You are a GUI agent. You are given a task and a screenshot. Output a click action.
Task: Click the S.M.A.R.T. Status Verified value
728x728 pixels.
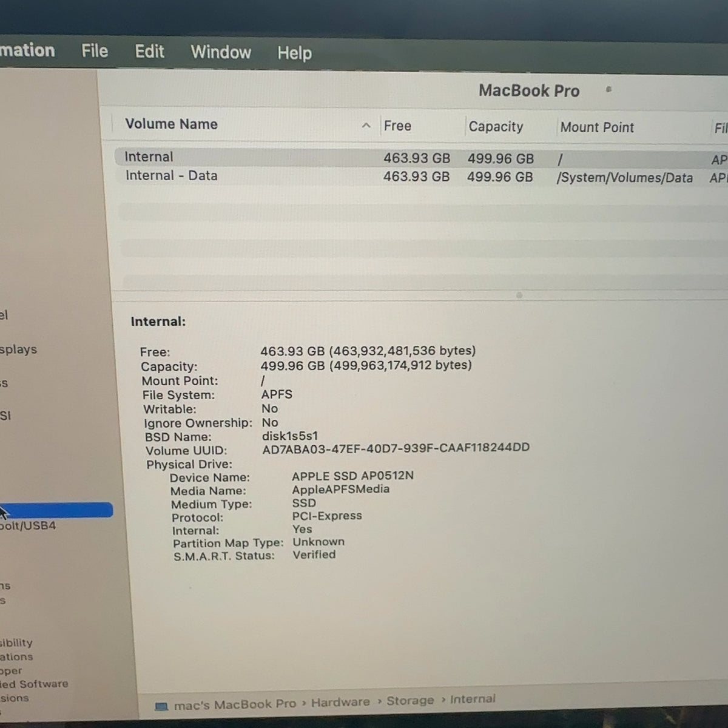point(314,554)
